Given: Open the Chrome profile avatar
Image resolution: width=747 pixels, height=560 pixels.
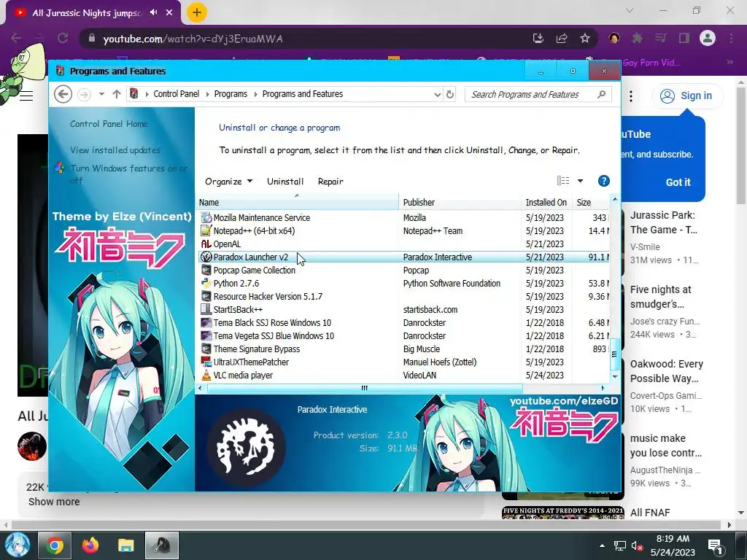Looking at the screenshot, I should click(708, 38).
